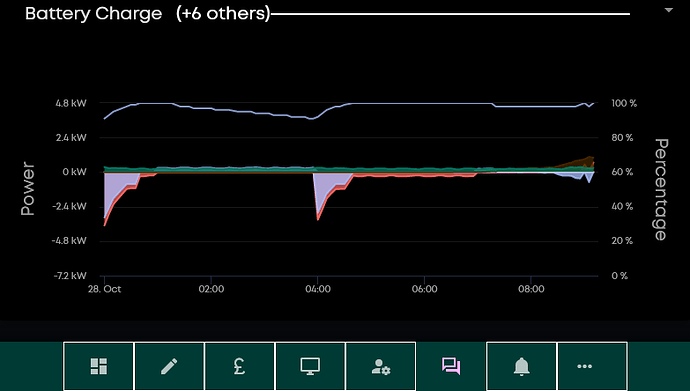
Task: Click the 04:00 time axis label
Action: [x=318, y=289]
